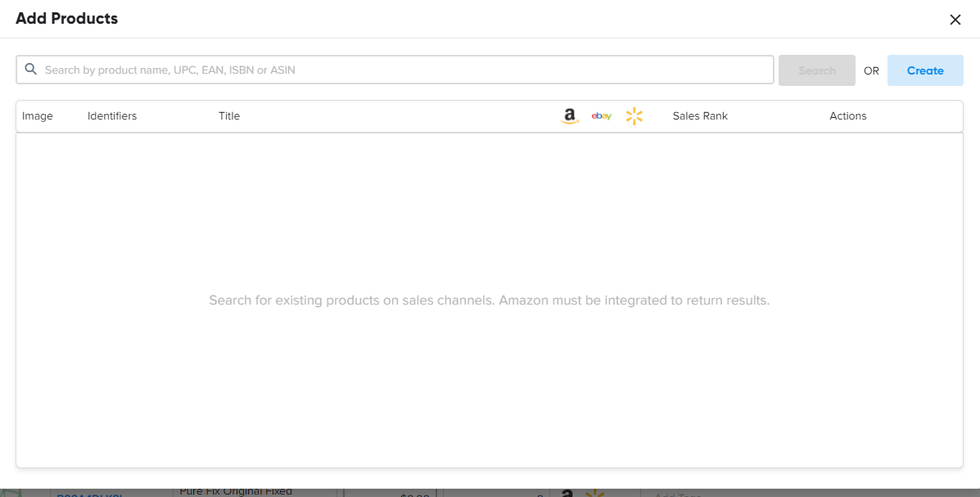Click the Amazon icon on the Pure Fix row
980x497 pixels.
tap(566, 493)
